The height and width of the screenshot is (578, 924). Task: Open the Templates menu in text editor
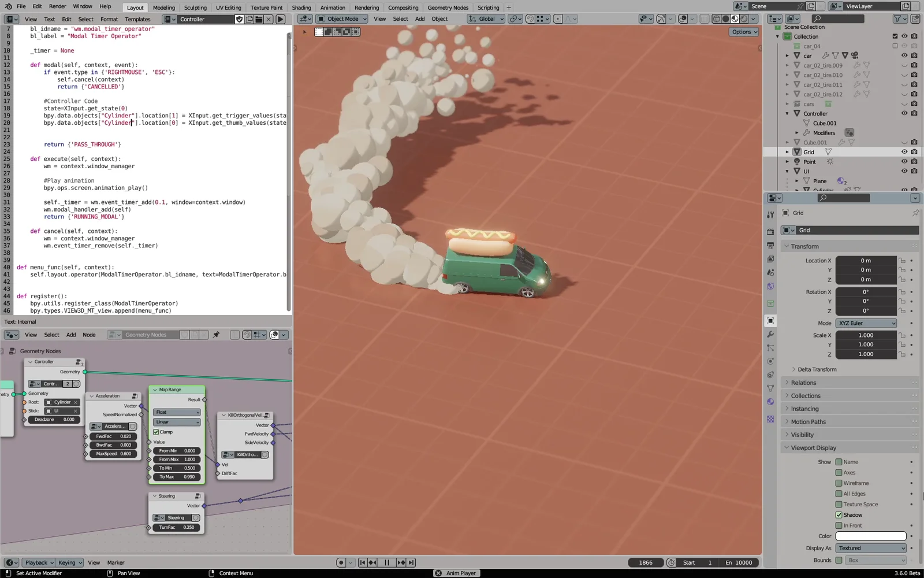[x=137, y=19]
